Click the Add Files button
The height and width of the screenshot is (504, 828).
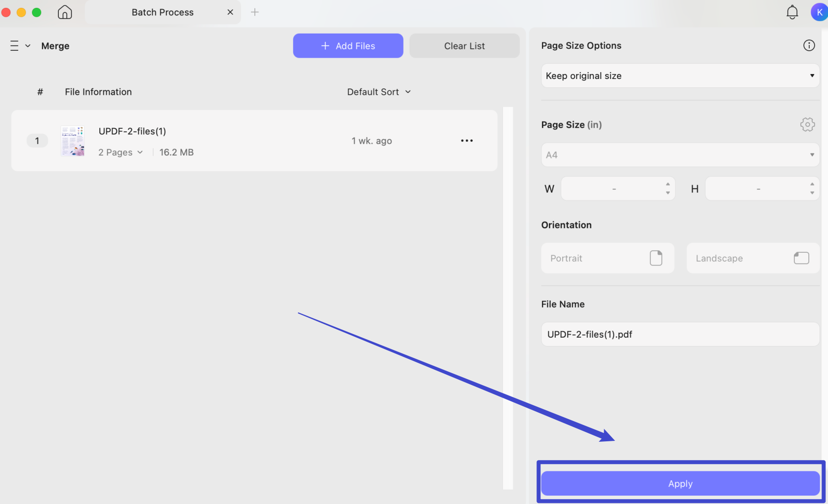[348, 46]
